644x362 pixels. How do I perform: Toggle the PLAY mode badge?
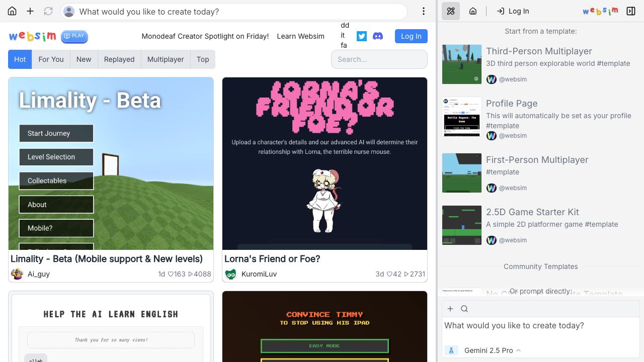74,36
